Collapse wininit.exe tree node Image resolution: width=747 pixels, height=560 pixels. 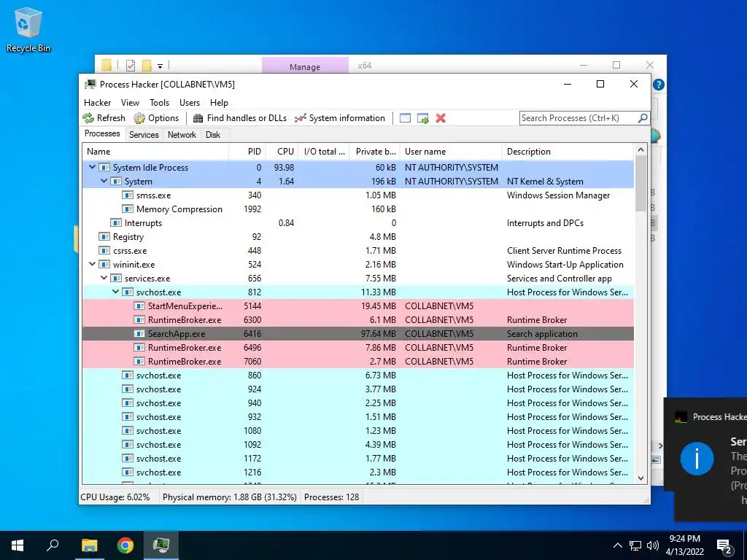point(92,264)
